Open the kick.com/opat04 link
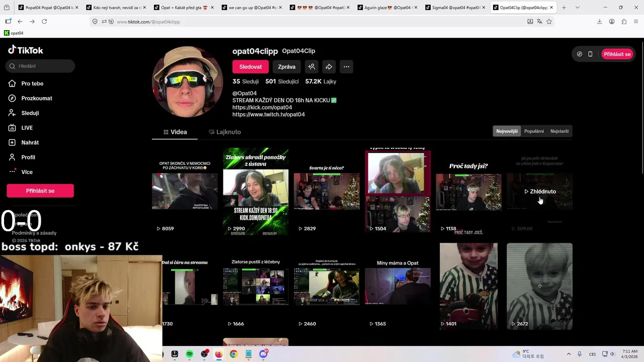 click(262, 107)
